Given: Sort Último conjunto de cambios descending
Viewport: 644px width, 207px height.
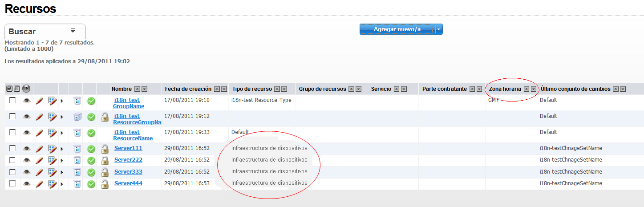Looking at the screenshot, I should tap(623, 89).
